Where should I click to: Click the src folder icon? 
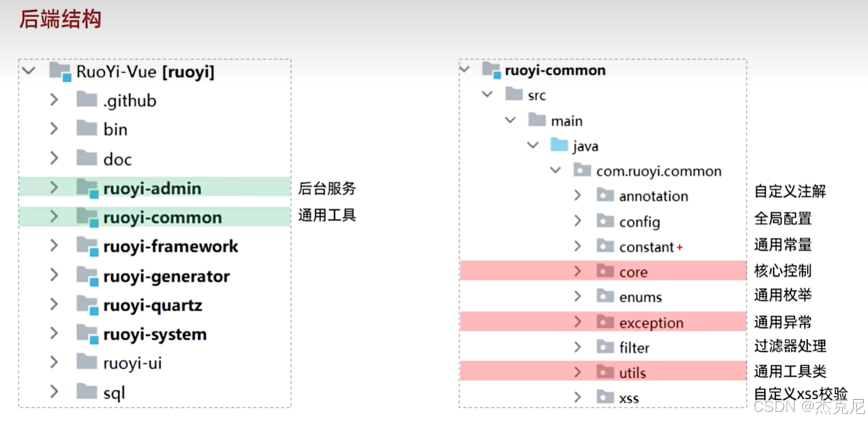click(514, 94)
